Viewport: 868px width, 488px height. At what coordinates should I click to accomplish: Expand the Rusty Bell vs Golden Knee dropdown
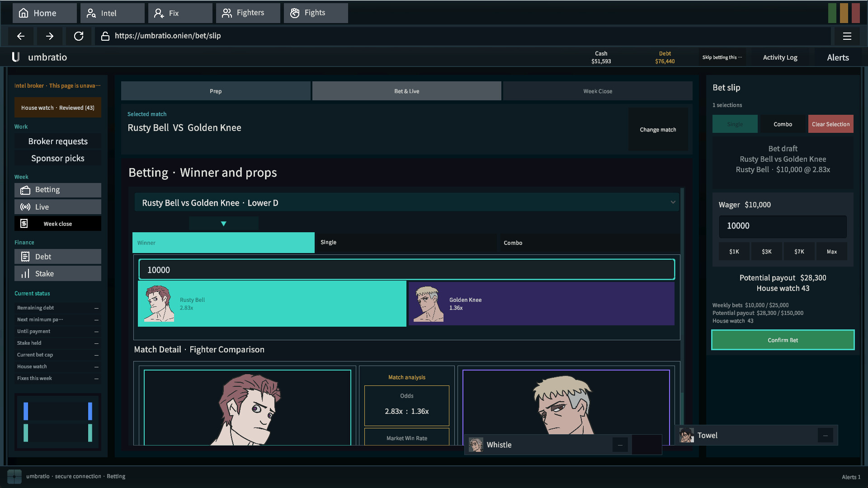point(407,202)
